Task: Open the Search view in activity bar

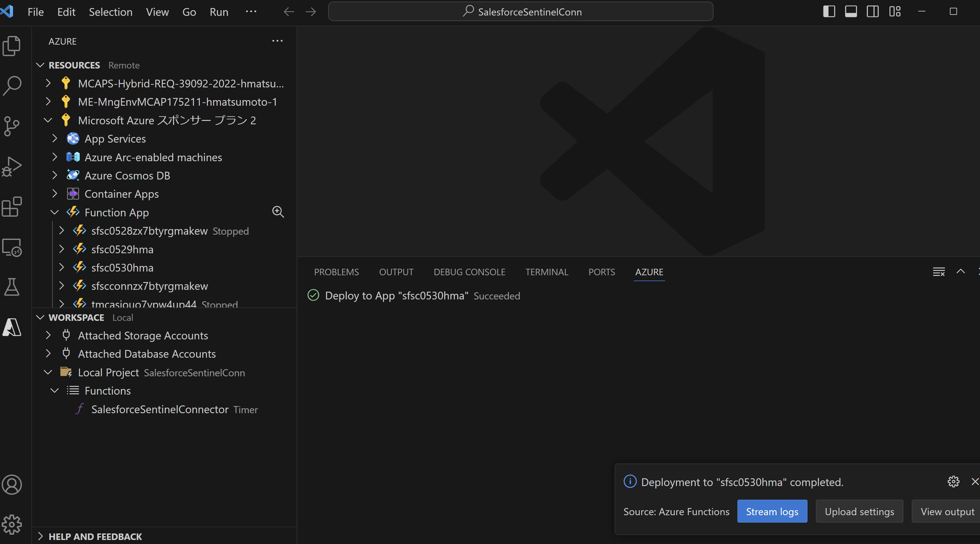Action: (x=12, y=86)
